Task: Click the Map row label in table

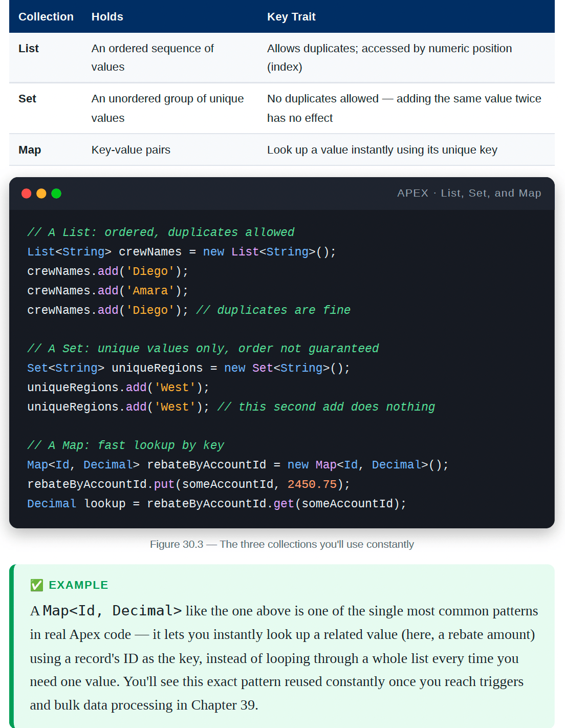Action: click(x=30, y=150)
